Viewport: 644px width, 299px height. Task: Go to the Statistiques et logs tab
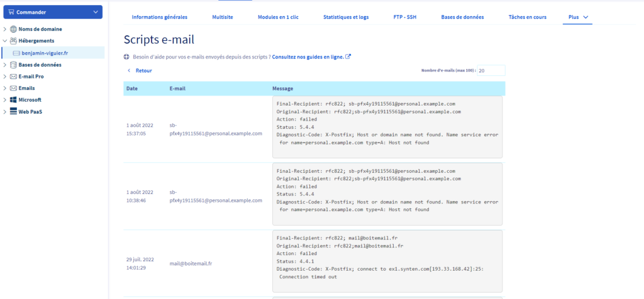click(345, 17)
